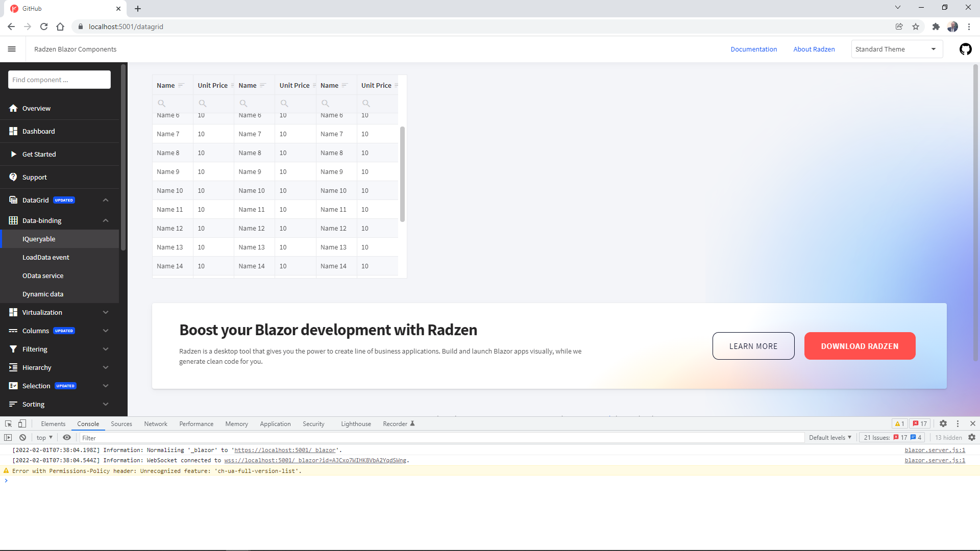
Task: Open the GitHub repository icon
Action: coord(965,49)
